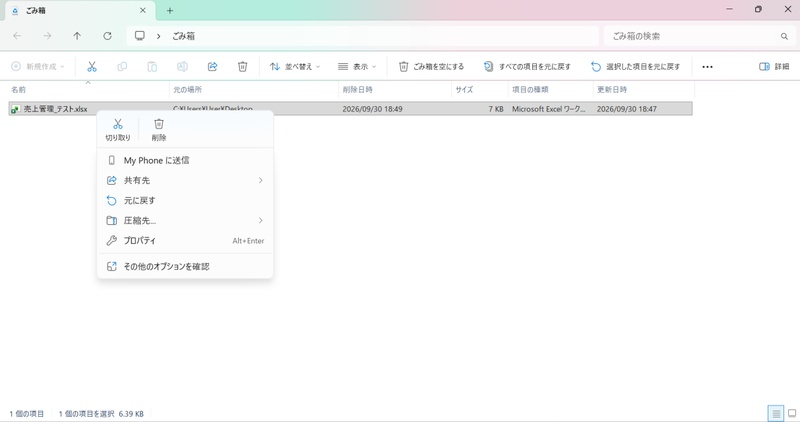
Task: Open the three-dot more options menu
Action: (707, 67)
